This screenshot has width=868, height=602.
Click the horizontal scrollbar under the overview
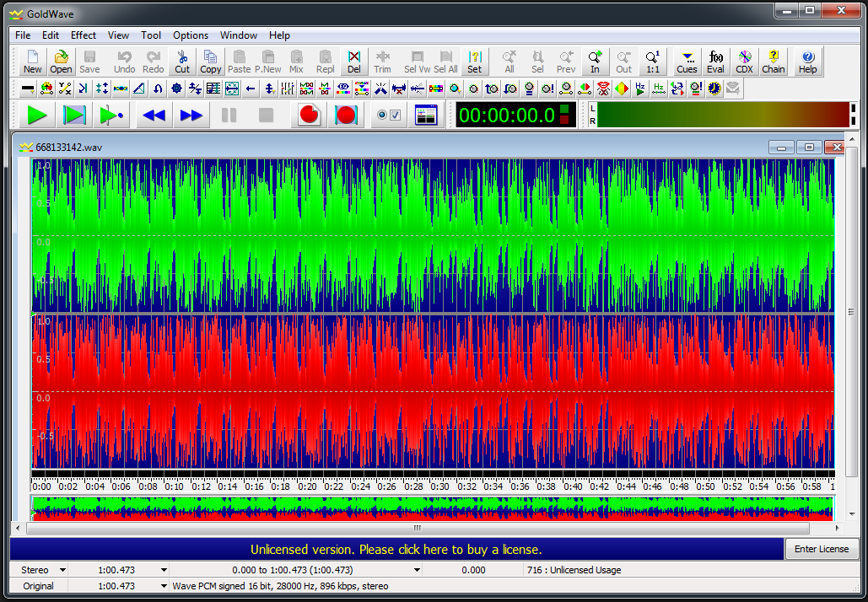point(417,528)
